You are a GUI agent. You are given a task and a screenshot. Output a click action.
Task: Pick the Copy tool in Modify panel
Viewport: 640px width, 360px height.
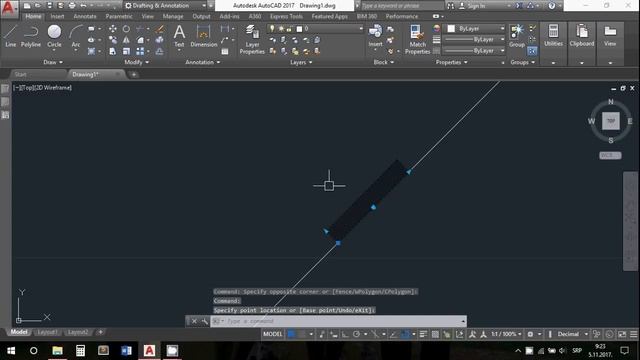(x=112, y=40)
